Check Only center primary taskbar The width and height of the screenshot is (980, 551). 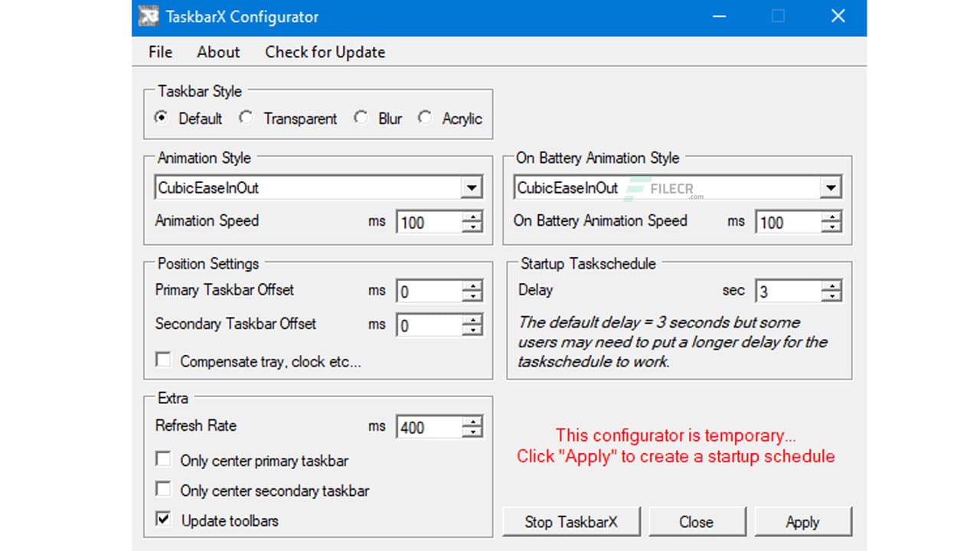click(x=164, y=458)
